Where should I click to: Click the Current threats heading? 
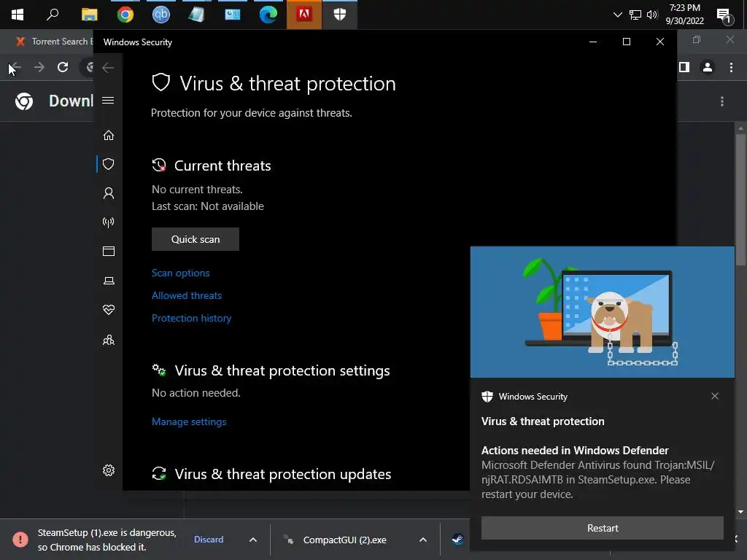(222, 166)
